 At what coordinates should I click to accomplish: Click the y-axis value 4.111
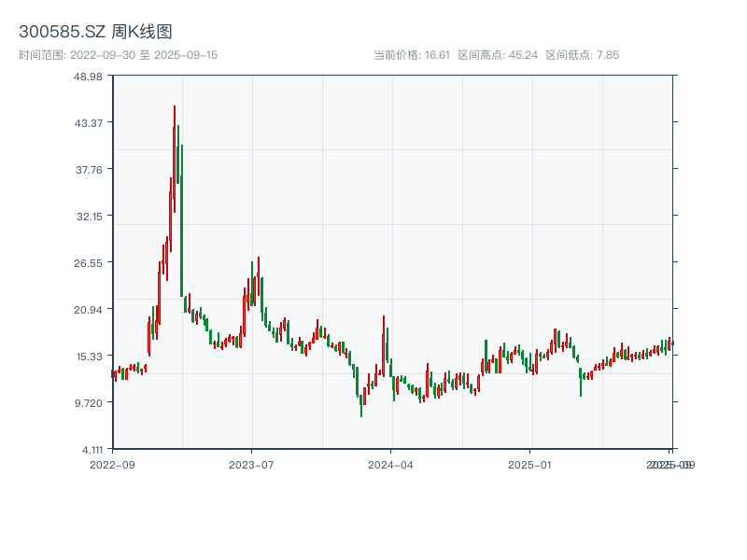(x=92, y=450)
